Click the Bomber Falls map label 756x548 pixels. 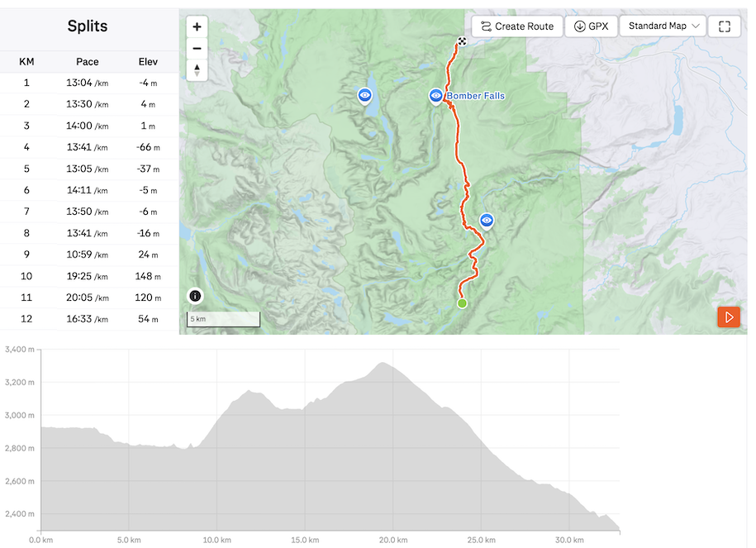(476, 96)
